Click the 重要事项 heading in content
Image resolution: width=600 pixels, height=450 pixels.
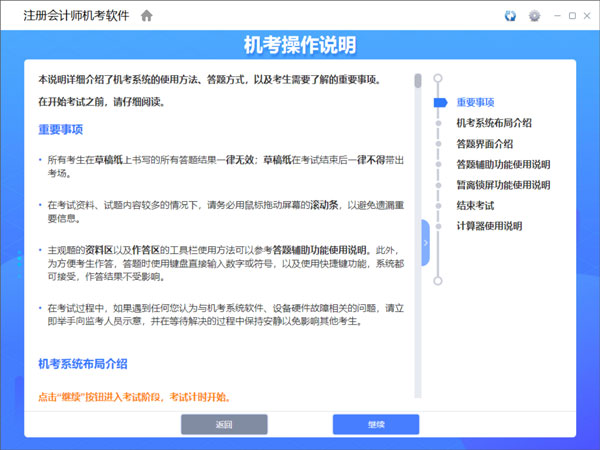[x=60, y=129]
